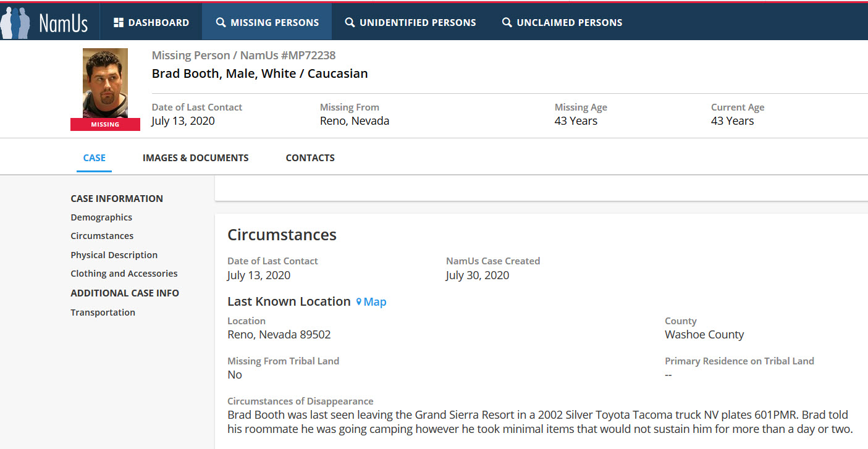Click the NamUs logo
This screenshot has height=449, width=868.
click(44, 22)
